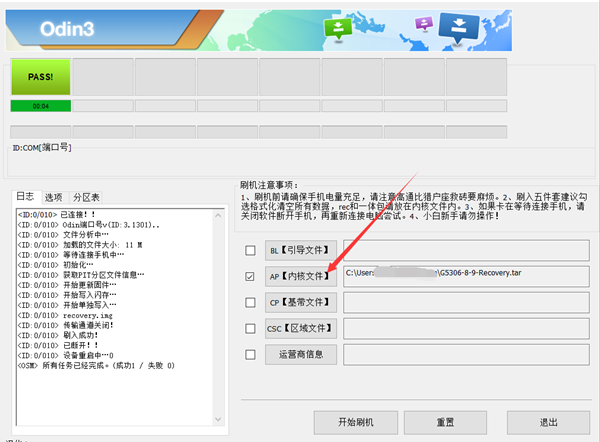
Task: Click the CP file path field
Action: (x=466, y=302)
